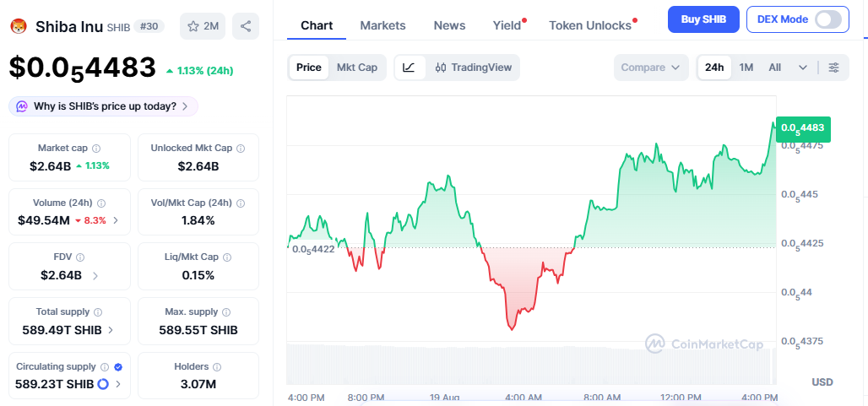Click the 589.55T SHIB max supply value

[x=198, y=330]
